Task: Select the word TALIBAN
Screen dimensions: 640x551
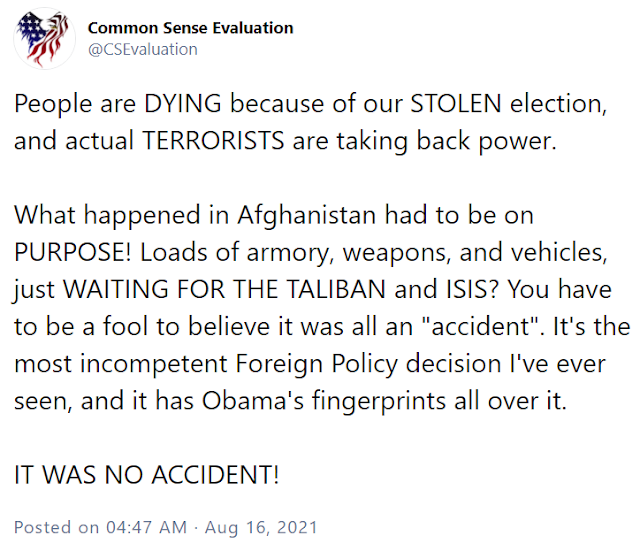Action: pyautogui.click(x=336, y=289)
